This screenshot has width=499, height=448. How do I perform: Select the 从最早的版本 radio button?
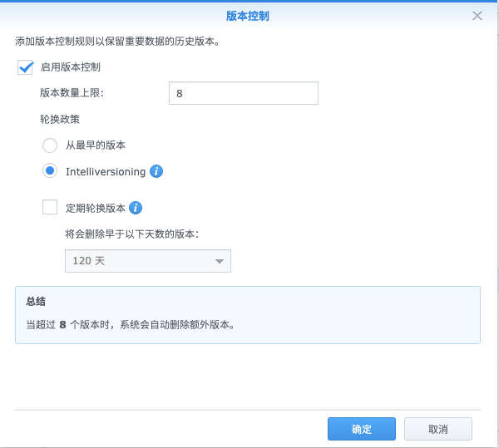point(50,145)
